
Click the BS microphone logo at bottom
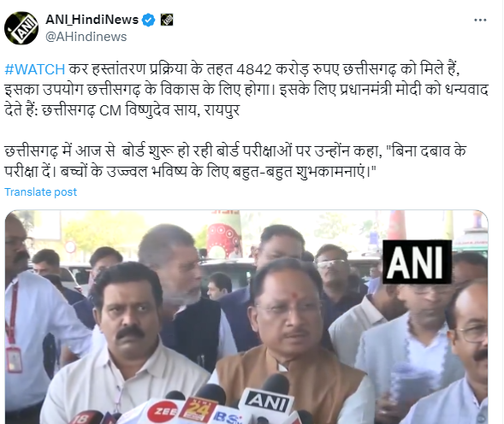[x=228, y=417]
